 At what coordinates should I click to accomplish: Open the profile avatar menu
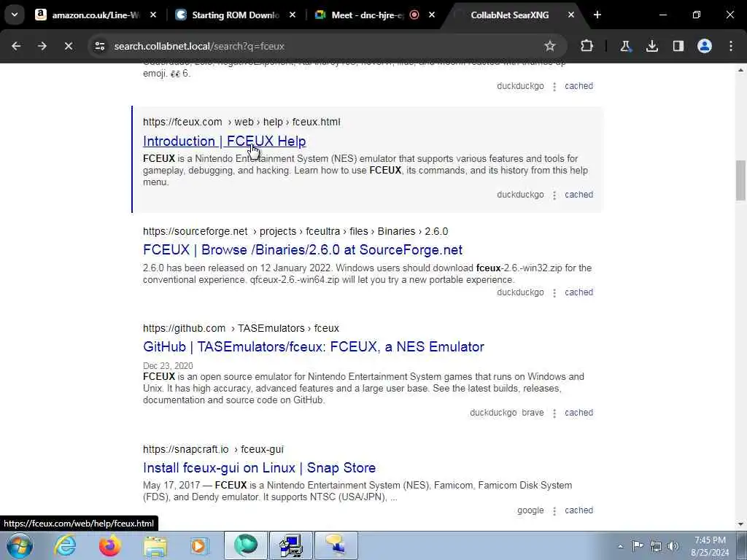[704, 46]
